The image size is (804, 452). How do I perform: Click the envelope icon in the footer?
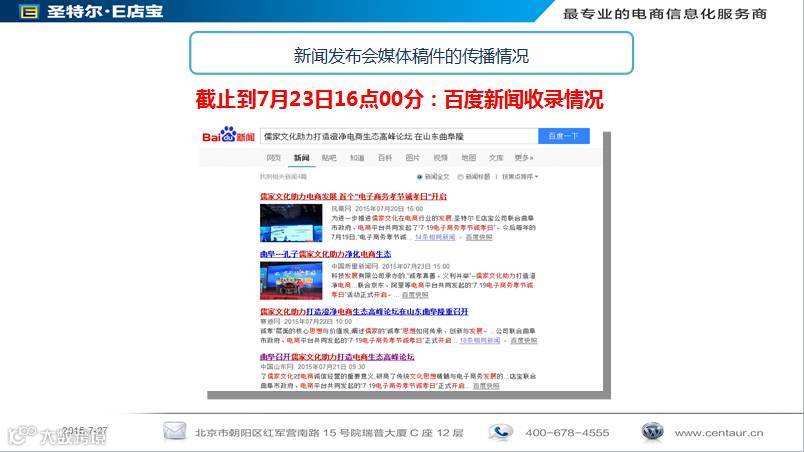(174, 432)
